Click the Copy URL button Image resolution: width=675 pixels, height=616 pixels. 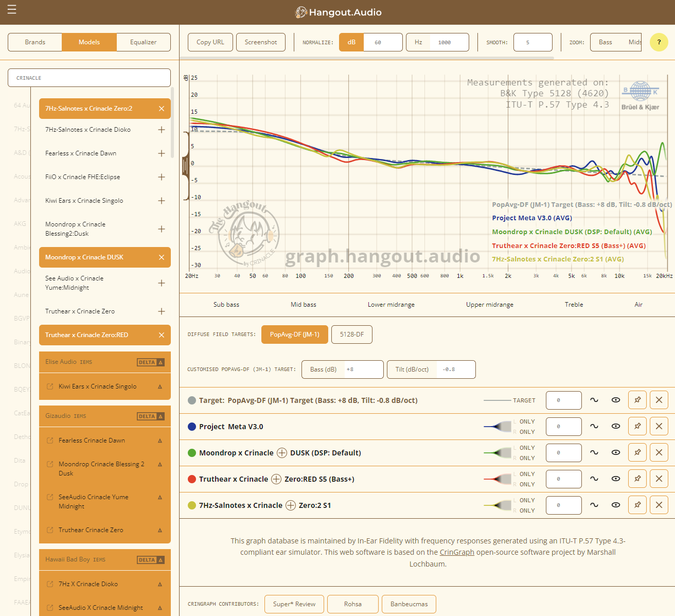coord(210,42)
